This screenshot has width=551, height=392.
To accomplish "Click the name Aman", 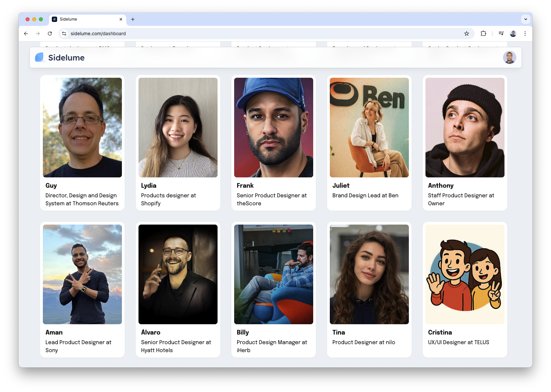I will [54, 333].
